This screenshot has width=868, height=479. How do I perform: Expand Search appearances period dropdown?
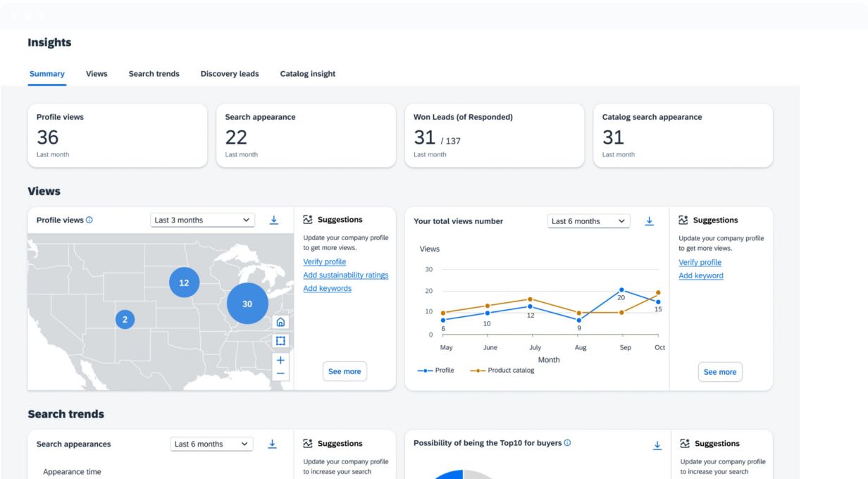pos(212,444)
